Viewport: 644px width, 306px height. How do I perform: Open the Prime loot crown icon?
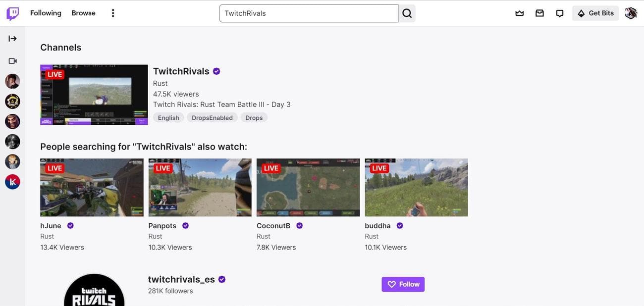click(x=519, y=13)
